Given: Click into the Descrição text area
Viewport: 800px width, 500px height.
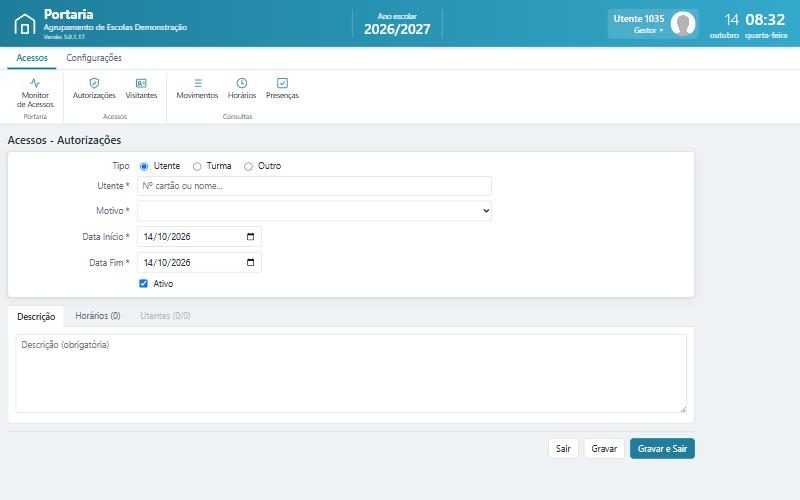Looking at the screenshot, I should [351, 373].
